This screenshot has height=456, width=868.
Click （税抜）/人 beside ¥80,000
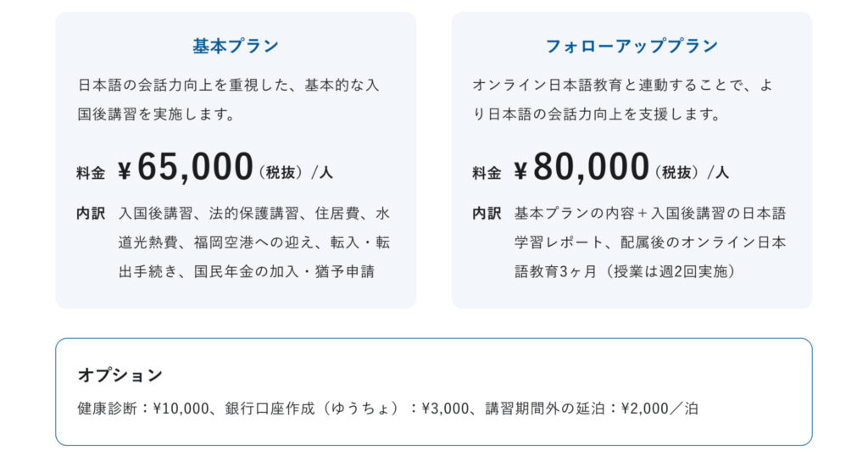pyautogui.click(x=692, y=173)
